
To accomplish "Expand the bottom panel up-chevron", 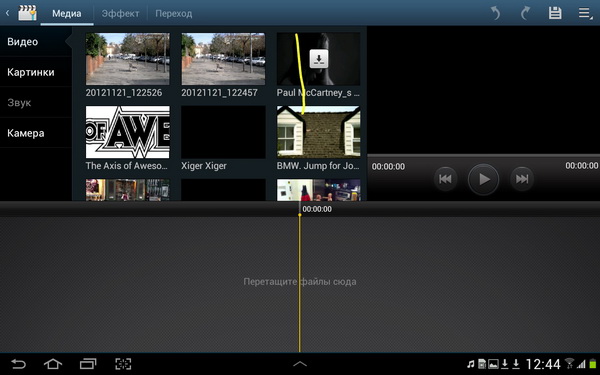I will (300, 364).
